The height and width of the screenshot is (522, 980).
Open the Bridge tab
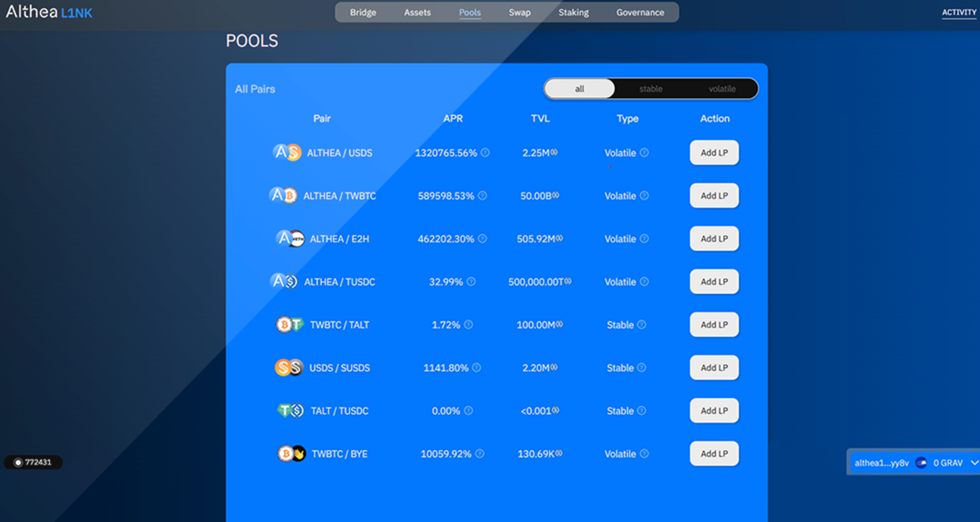click(363, 12)
